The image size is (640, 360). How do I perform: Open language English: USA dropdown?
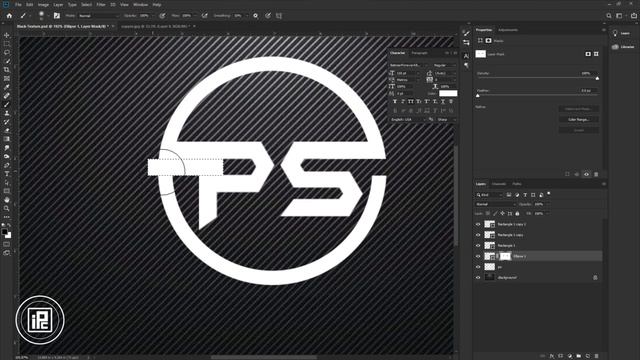407,120
